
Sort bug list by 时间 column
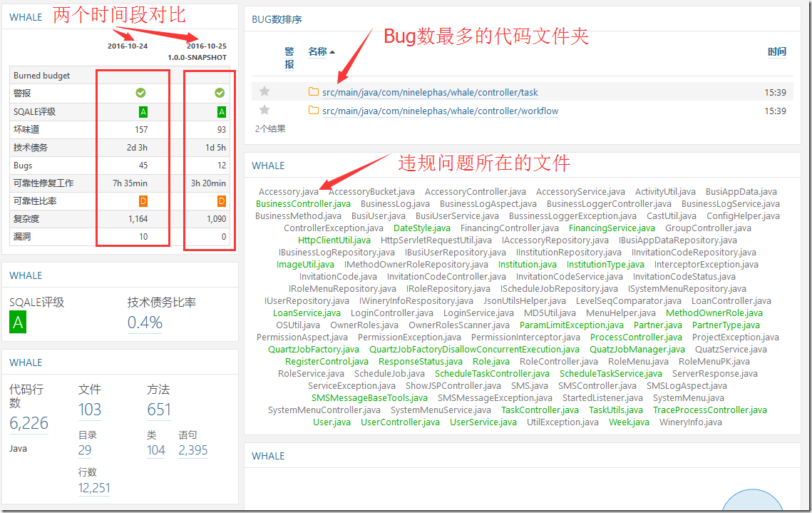pyautogui.click(x=777, y=51)
